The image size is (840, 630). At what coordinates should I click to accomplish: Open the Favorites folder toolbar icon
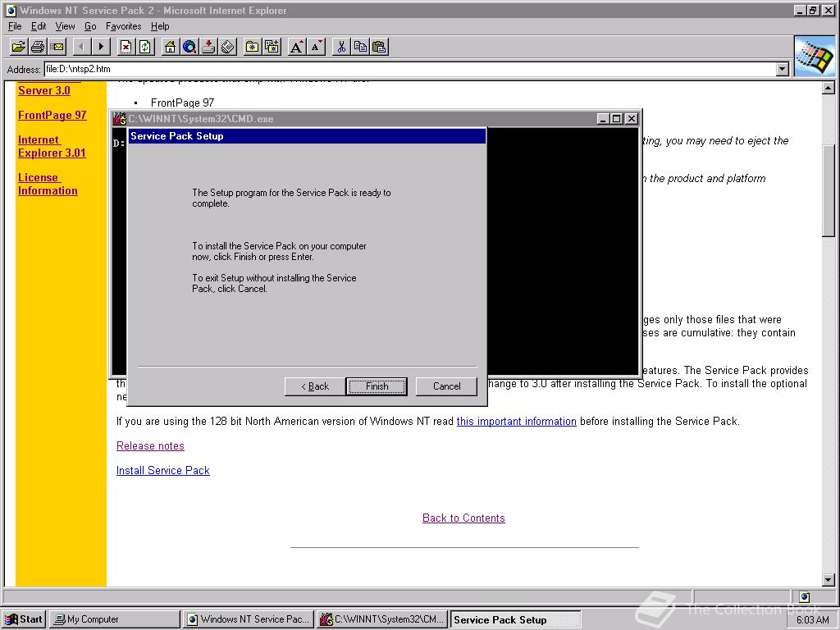252,47
